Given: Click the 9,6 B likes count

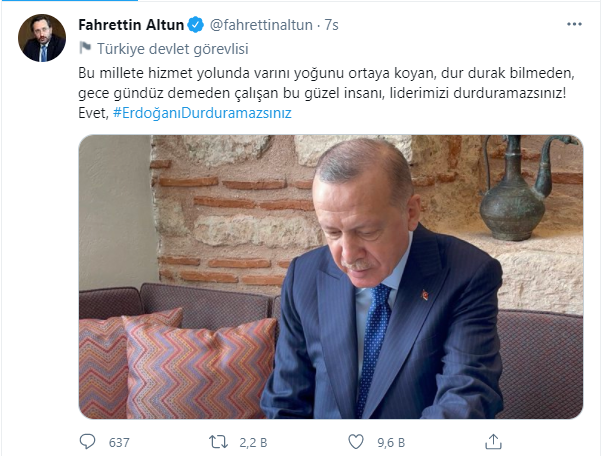Looking at the screenshot, I should tap(391, 443).
